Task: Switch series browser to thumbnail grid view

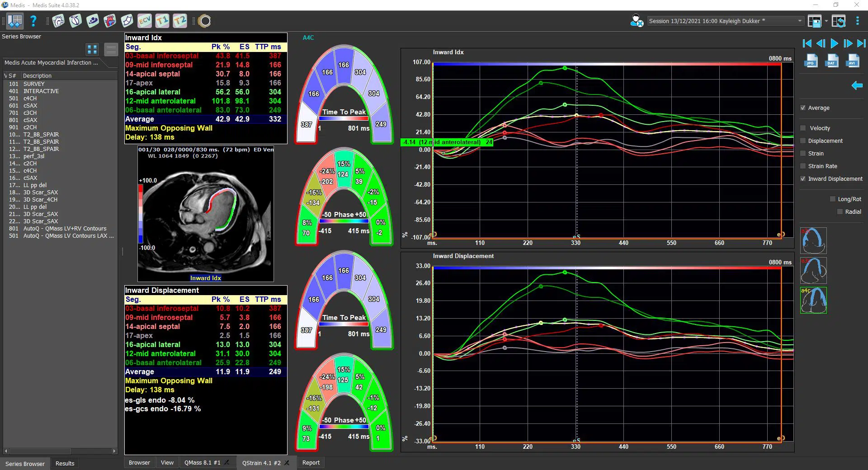Action: (92, 49)
